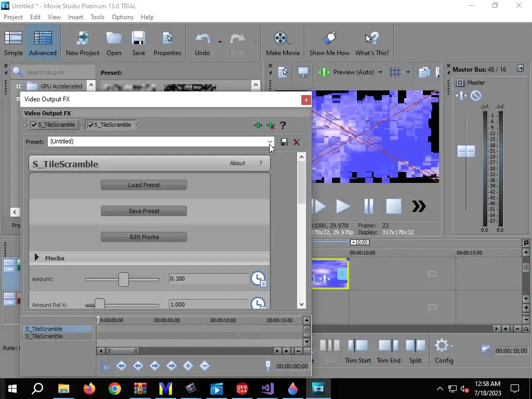This screenshot has width=532, height=399.
Task: Open the Edit menu
Action: [x=35, y=17]
